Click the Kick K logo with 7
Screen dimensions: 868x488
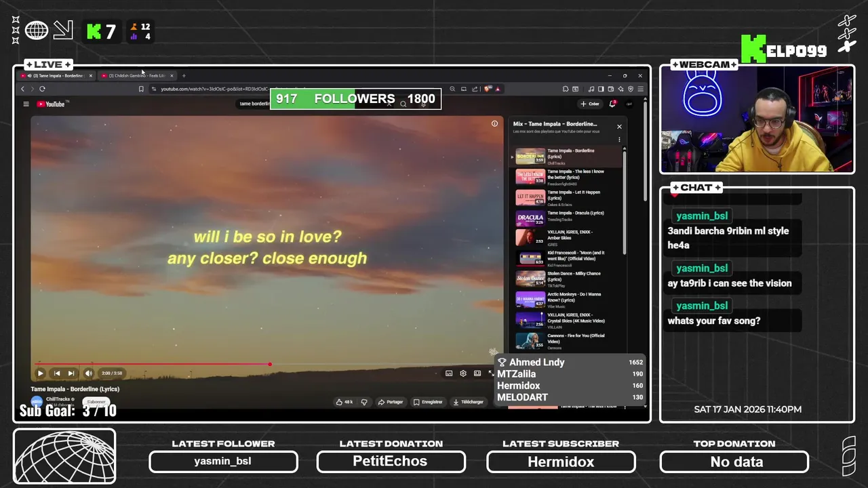coord(101,31)
